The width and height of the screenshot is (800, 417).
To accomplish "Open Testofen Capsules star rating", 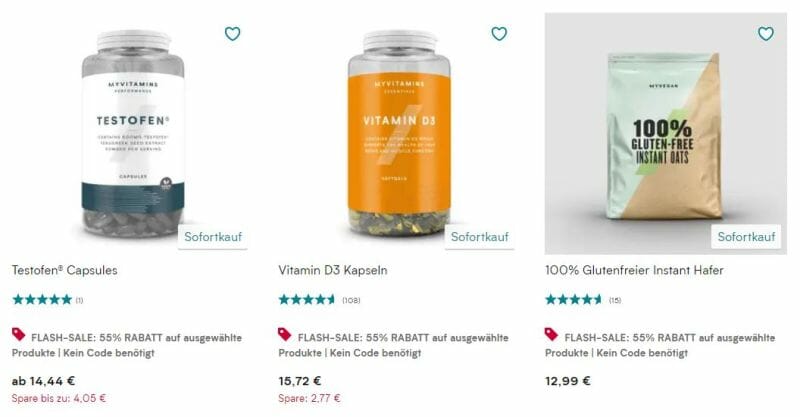I will pyautogui.click(x=42, y=300).
